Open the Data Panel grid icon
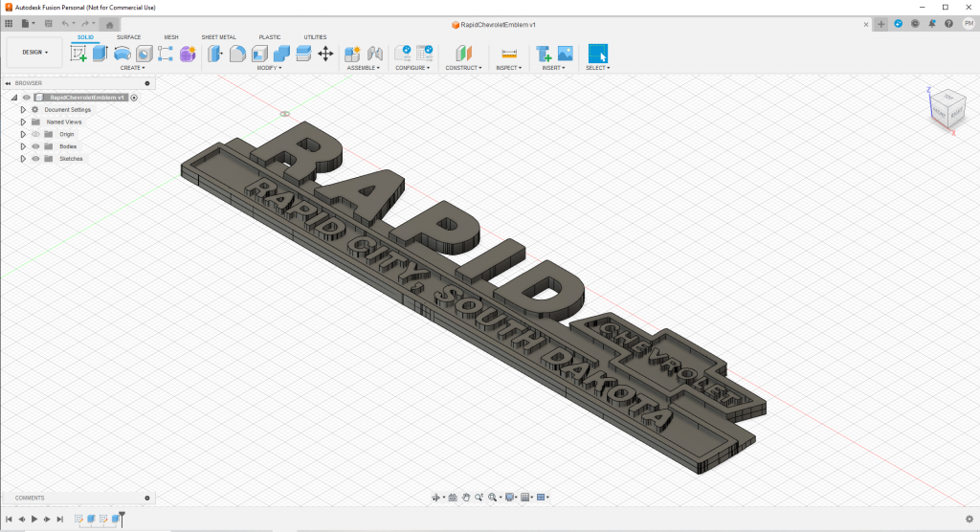This screenshot has height=532, width=980. pos(9,24)
